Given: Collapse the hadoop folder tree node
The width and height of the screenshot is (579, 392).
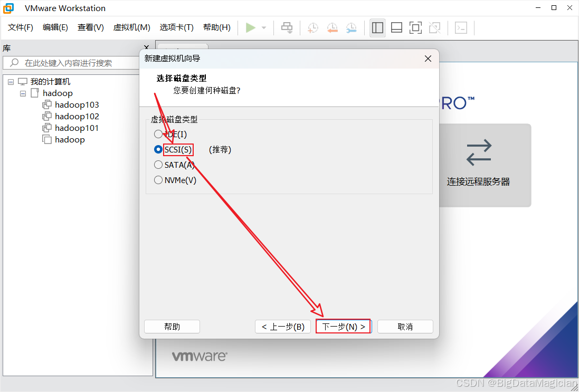Looking at the screenshot, I should coord(23,93).
